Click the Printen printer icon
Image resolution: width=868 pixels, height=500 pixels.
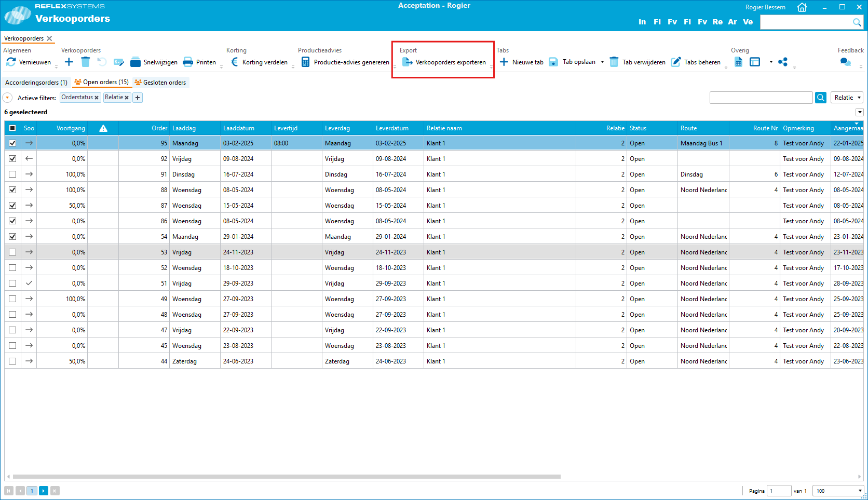click(188, 62)
